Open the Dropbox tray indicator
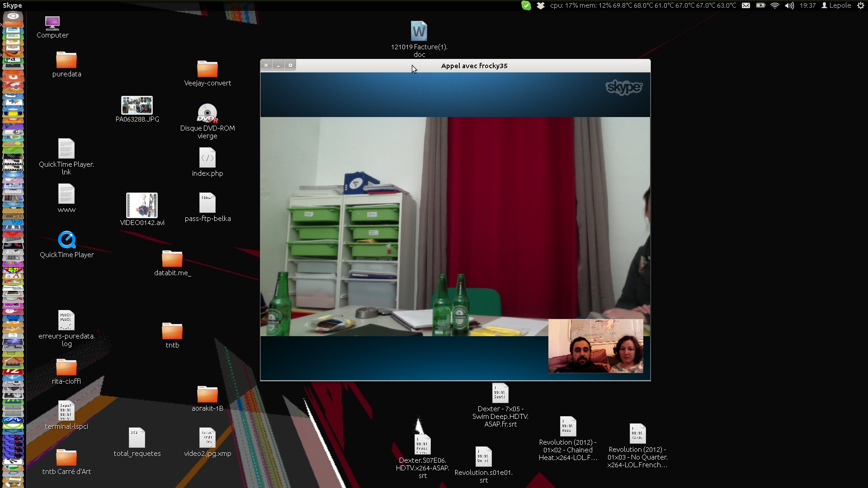868x488 pixels. (x=540, y=5)
